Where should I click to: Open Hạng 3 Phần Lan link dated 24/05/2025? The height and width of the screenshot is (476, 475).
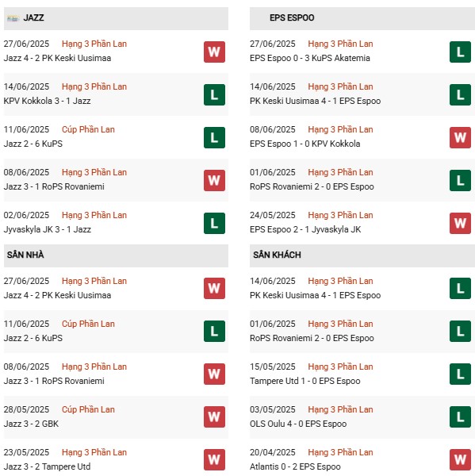(x=340, y=215)
